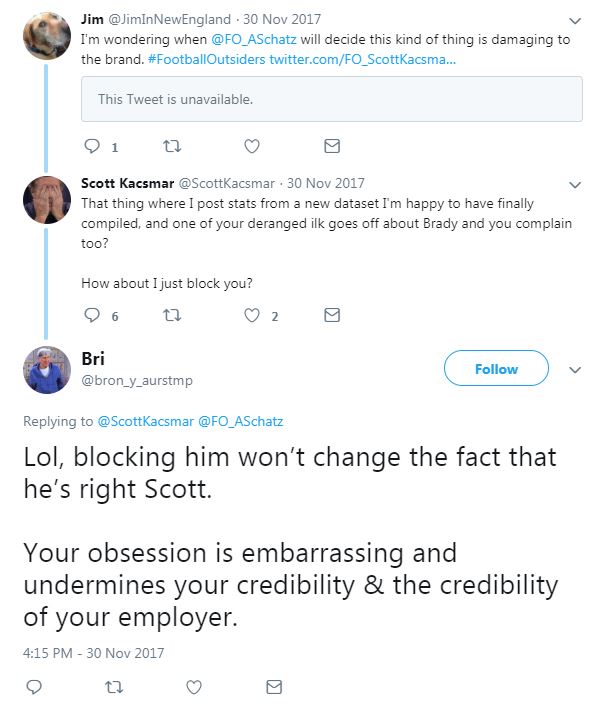The height and width of the screenshot is (710, 611).
Task: Reply to Scott Kacsmar's tweet
Action: (x=93, y=316)
